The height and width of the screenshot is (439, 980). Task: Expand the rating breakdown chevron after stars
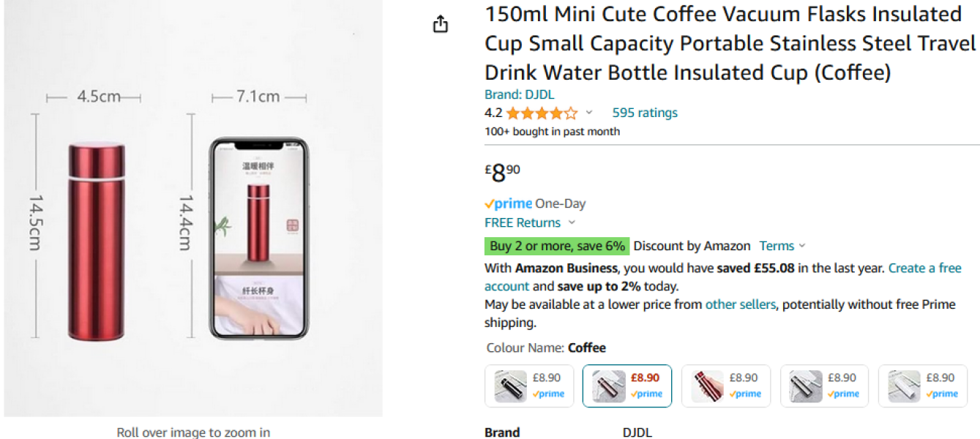[589, 113]
